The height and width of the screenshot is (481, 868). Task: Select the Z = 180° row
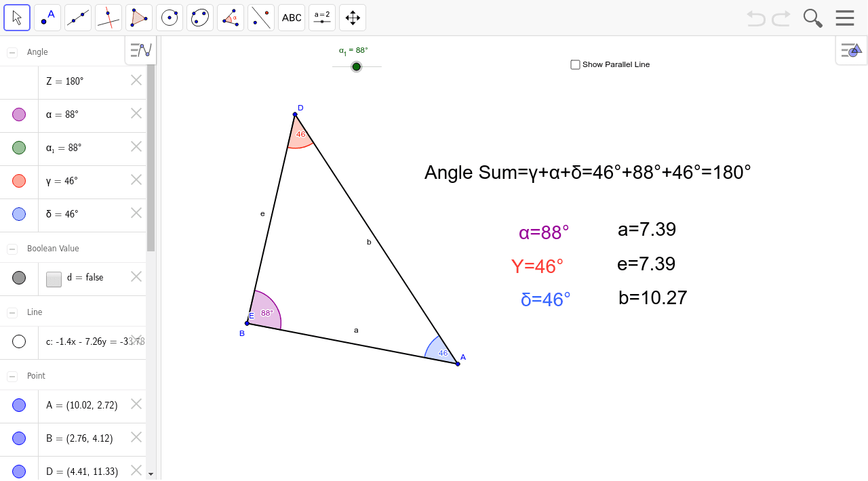click(73, 82)
